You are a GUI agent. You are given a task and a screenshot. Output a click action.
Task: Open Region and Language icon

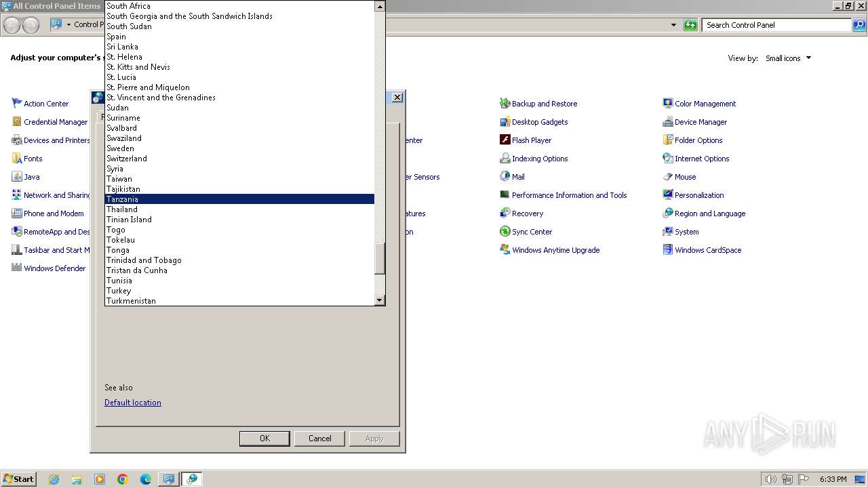point(668,213)
